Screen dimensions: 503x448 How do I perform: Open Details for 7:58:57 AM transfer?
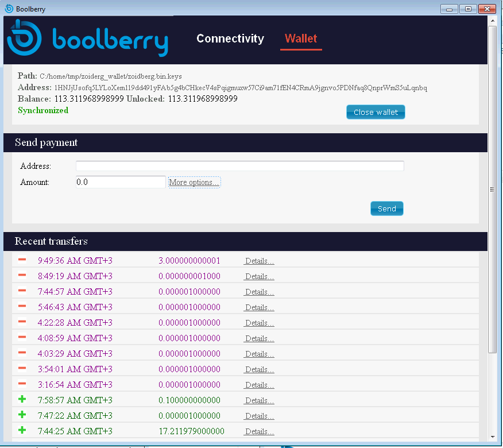click(x=259, y=400)
